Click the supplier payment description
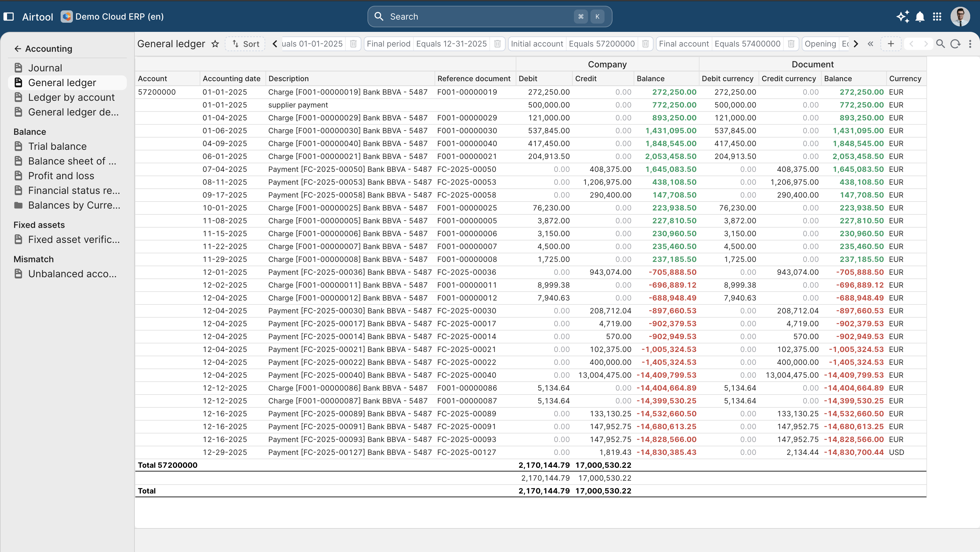 (298, 105)
